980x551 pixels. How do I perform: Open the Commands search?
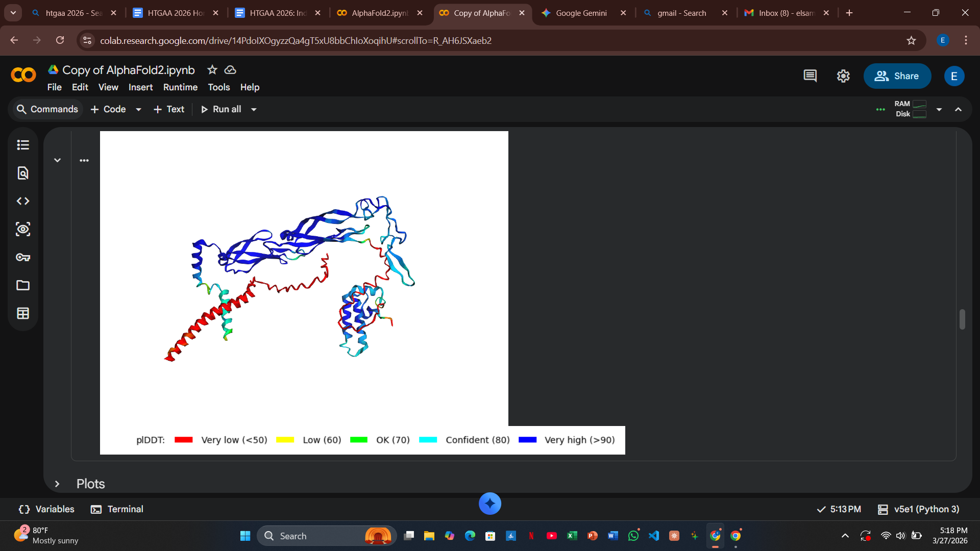(47, 109)
